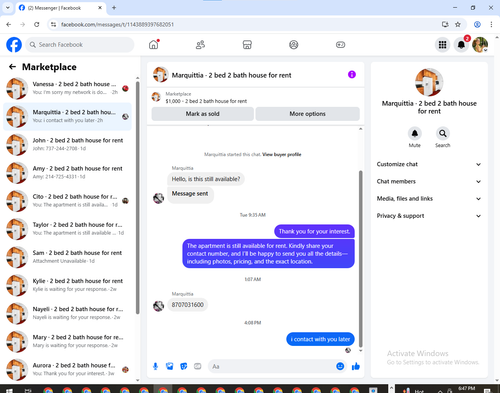Click the browser address bar URL
This screenshot has width=500, height=393.
[x=117, y=24]
